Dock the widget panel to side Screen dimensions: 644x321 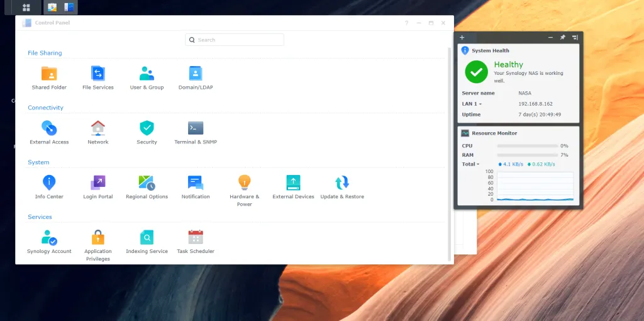click(575, 37)
